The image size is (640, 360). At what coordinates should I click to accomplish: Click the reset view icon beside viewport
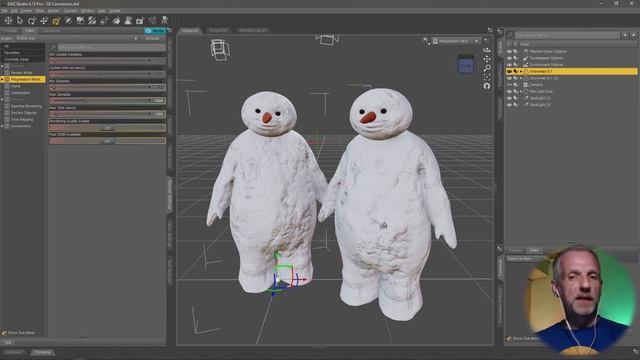point(487,86)
